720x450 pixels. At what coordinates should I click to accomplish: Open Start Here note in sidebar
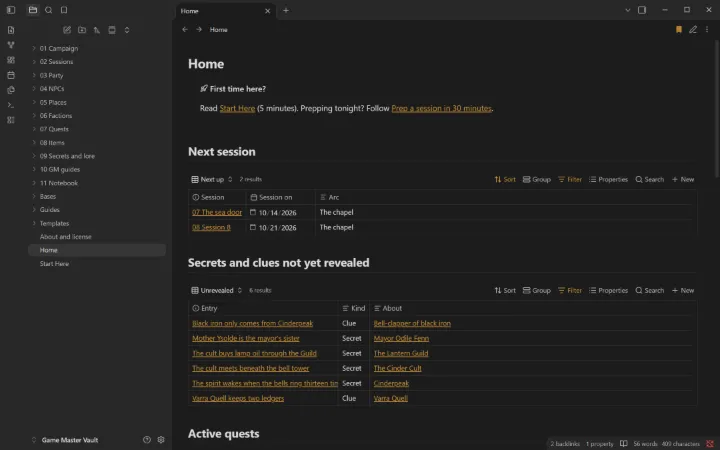click(x=54, y=264)
